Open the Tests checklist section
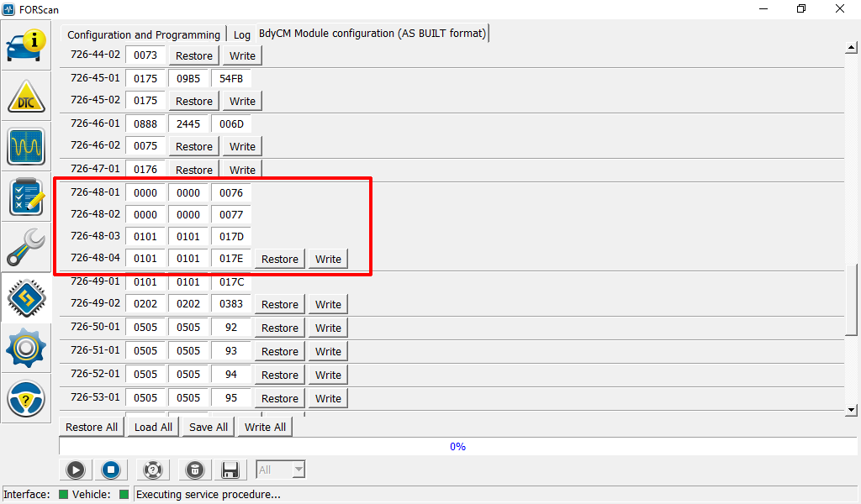The image size is (861, 504). (26, 197)
